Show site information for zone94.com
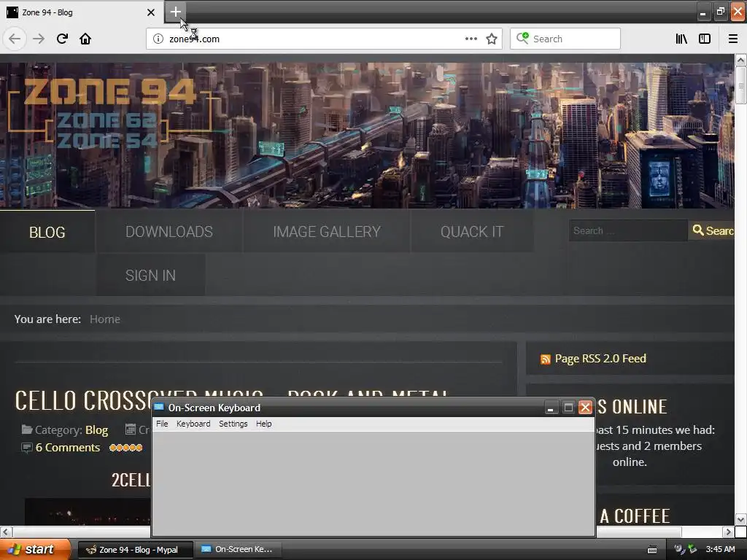The width and height of the screenshot is (747, 560). (158, 39)
